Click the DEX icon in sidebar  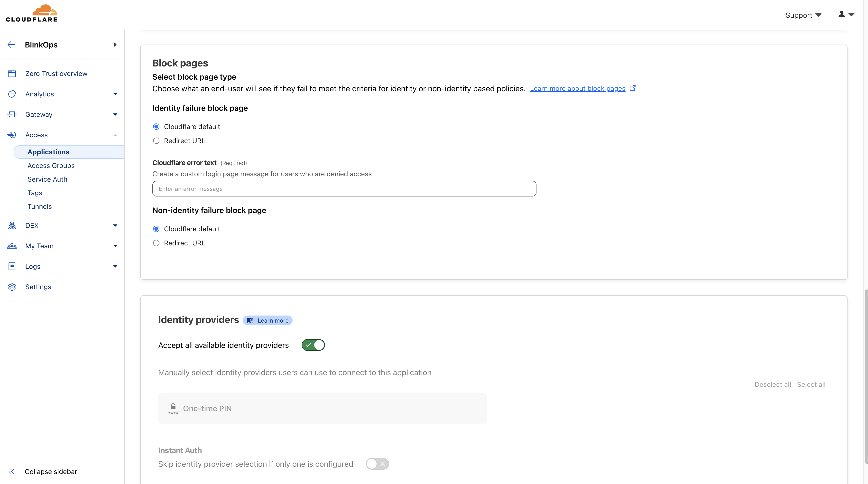tap(12, 225)
